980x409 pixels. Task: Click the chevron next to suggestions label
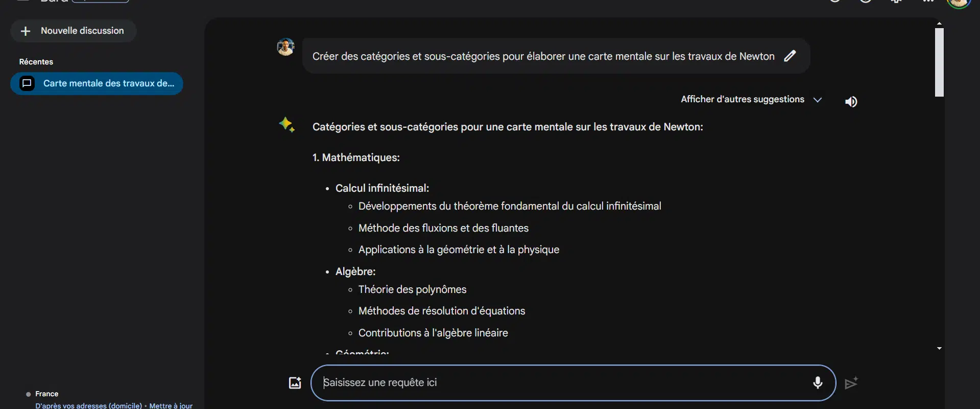817,100
